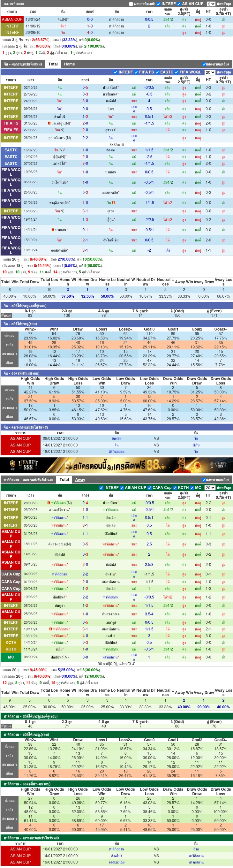
Task: Click อุซเบกิสถาน(N) team link on 26/01/26
Action: (60, 138)
